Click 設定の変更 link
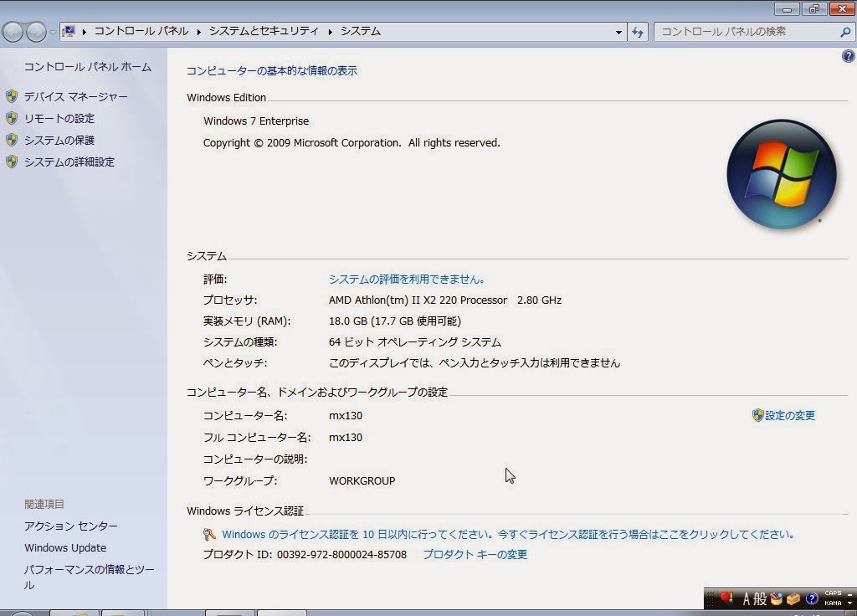The image size is (857, 616). click(790, 415)
